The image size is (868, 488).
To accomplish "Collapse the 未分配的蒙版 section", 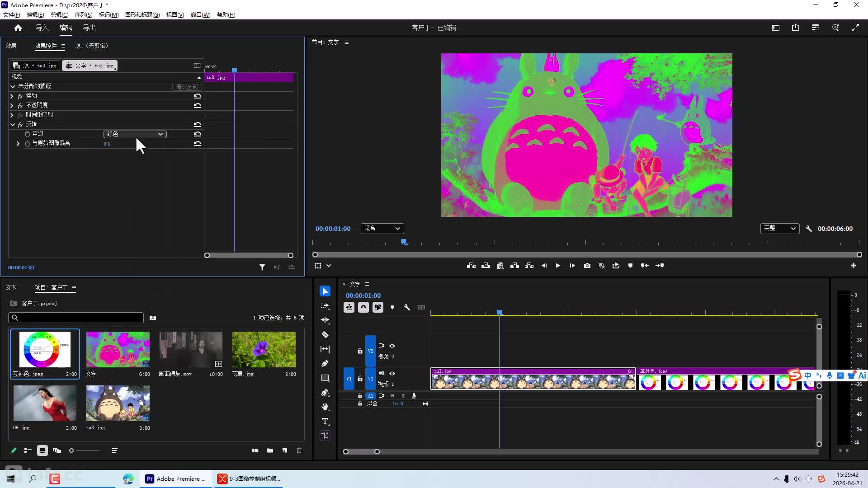I will click(13, 86).
